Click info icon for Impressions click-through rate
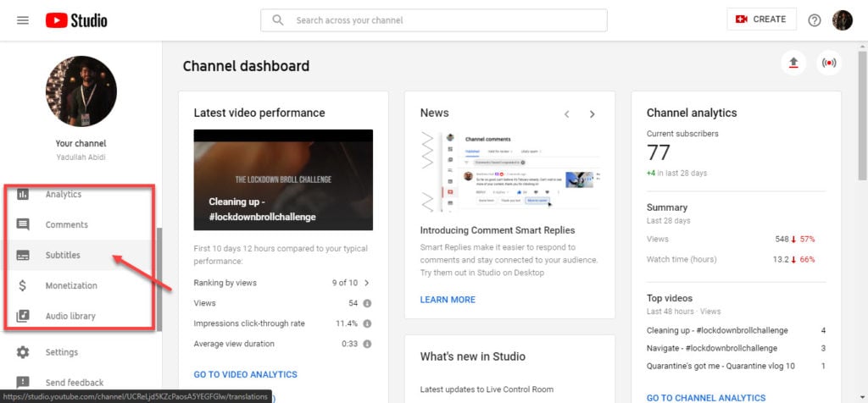The width and height of the screenshot is (868, 403). 367,323
